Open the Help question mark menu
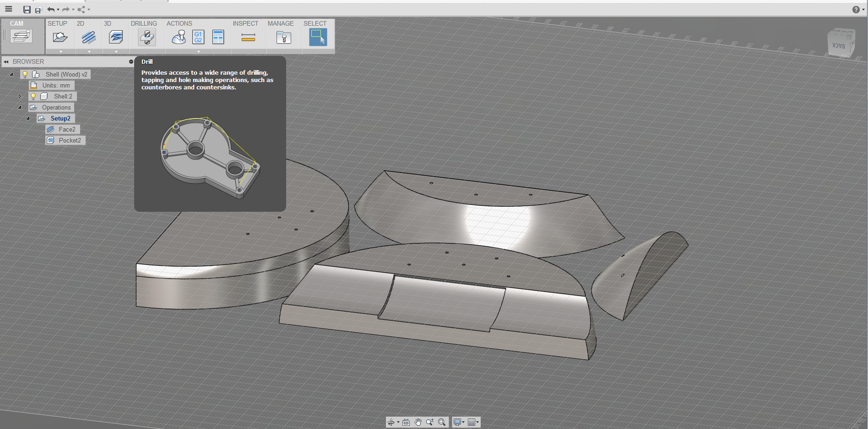The height and width of the screenshot is (429, 868). click(x=856, y=10)
